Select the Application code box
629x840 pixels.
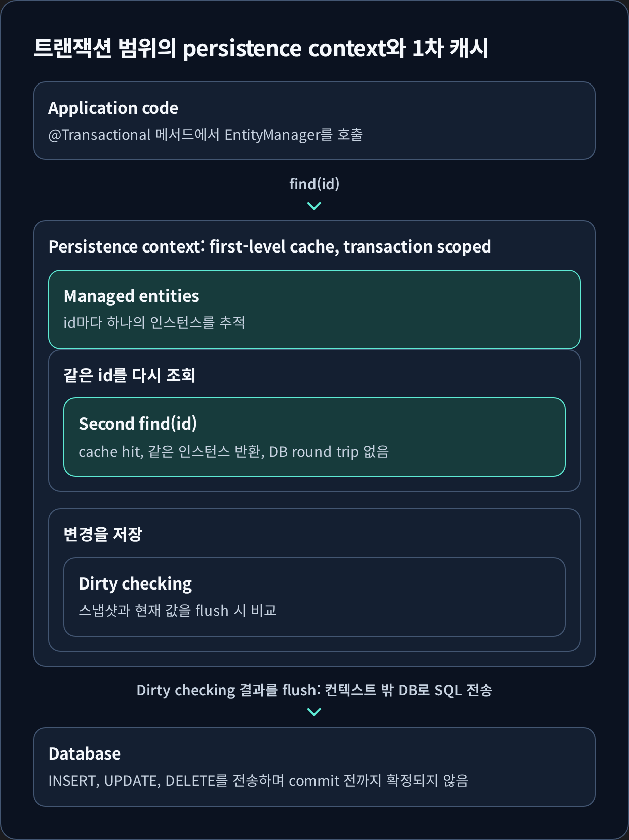click(314, 121)
